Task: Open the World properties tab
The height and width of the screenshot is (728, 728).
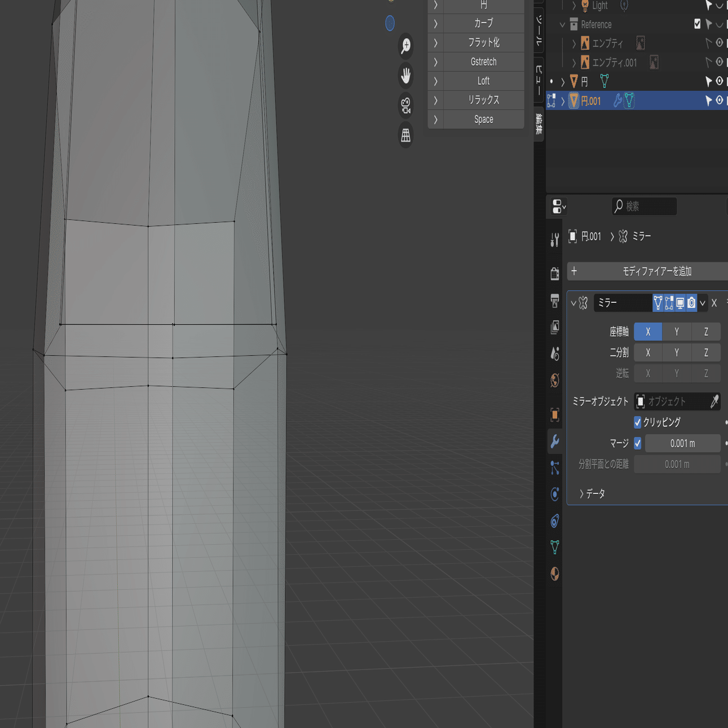Action: point(555,380)
